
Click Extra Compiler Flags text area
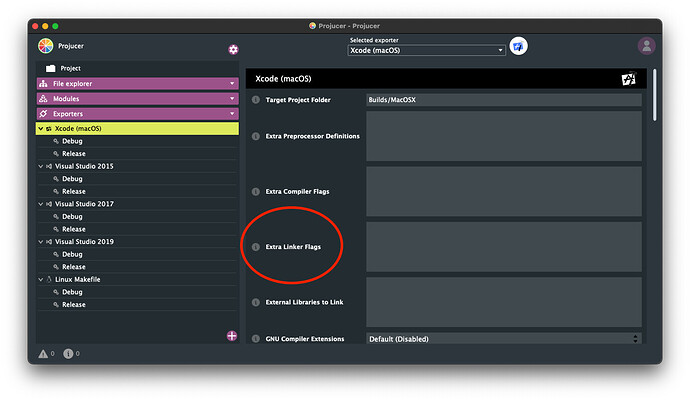pyautogui.click(x=504, y=191)
